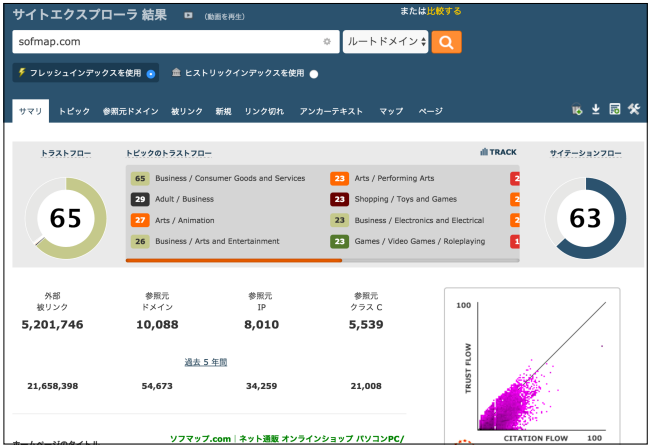Open the 新規 tab

tap(223, 111)
